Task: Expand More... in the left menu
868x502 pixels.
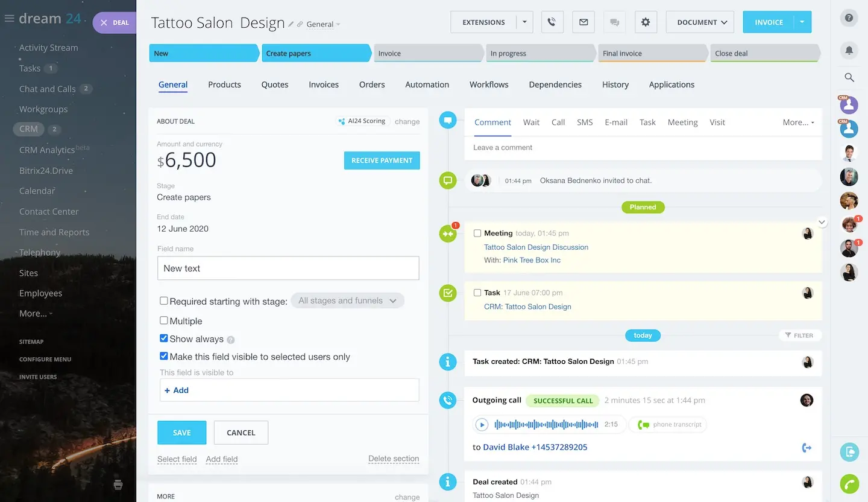Action: click(36, 314)
